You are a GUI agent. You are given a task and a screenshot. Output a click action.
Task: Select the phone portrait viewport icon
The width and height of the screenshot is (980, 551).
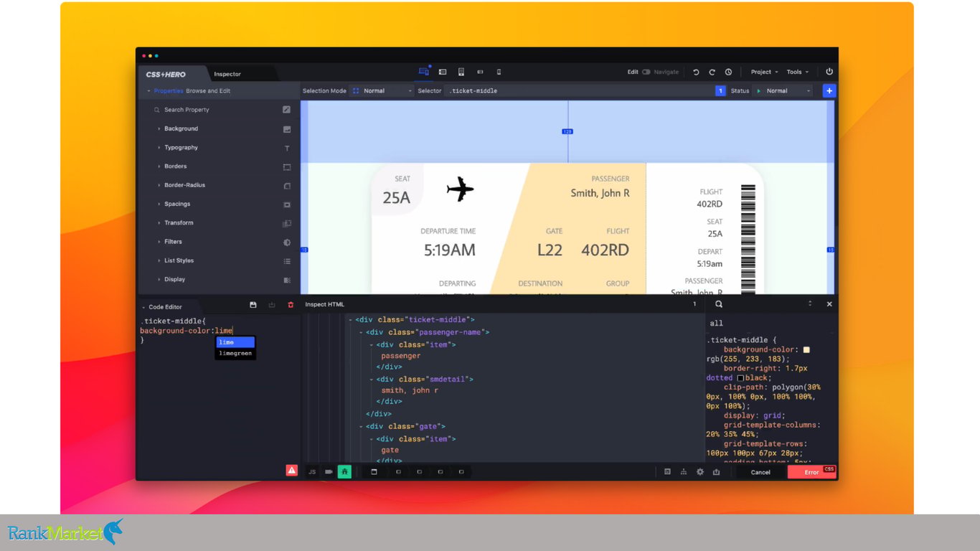click(x=499, y=72)
